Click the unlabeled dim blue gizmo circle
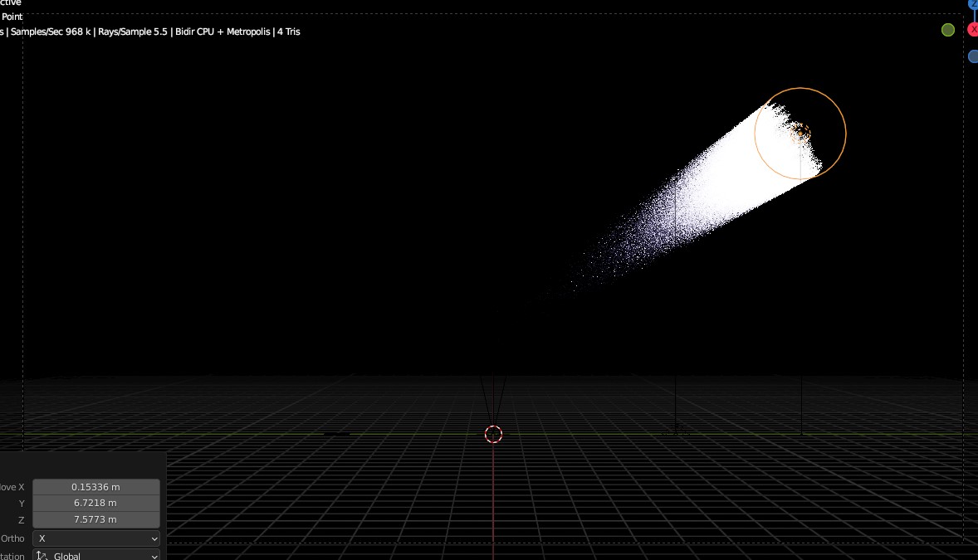978x560 pixels. (973, 56)
